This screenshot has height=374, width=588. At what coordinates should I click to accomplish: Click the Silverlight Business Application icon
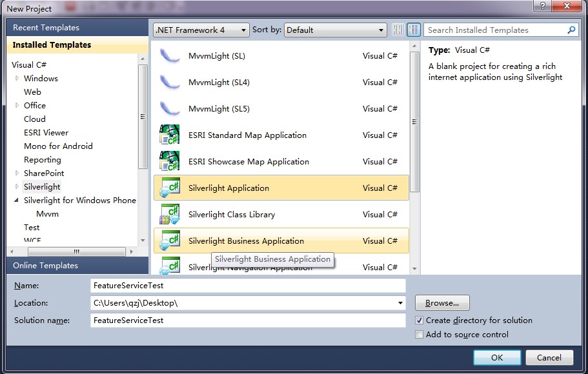click(170, 241)
